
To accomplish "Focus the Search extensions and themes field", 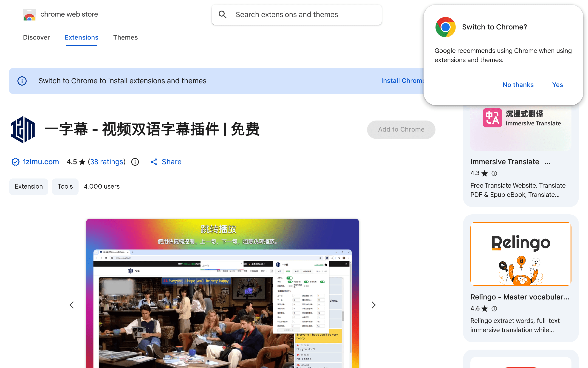I will point(297,14).
